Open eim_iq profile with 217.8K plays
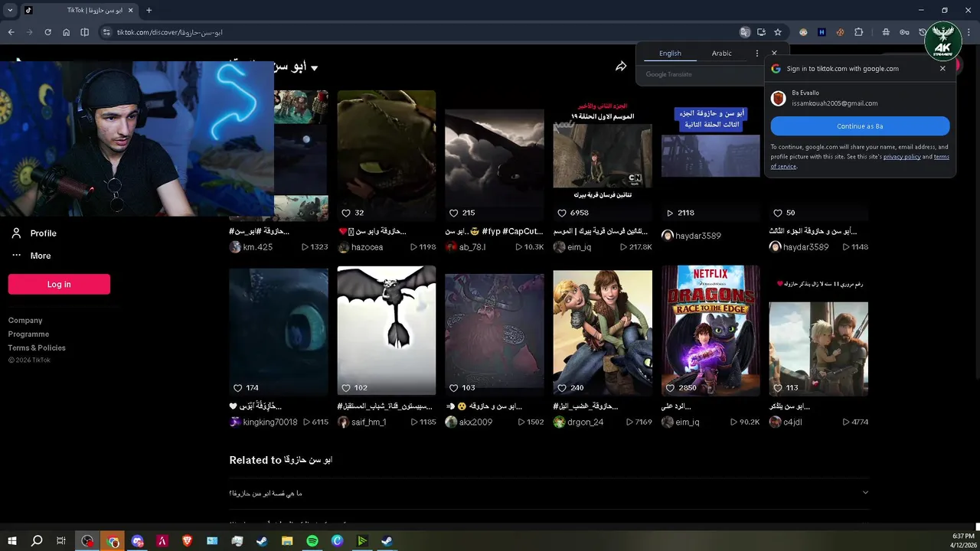The image size is (980, 551). pos(579,247)
